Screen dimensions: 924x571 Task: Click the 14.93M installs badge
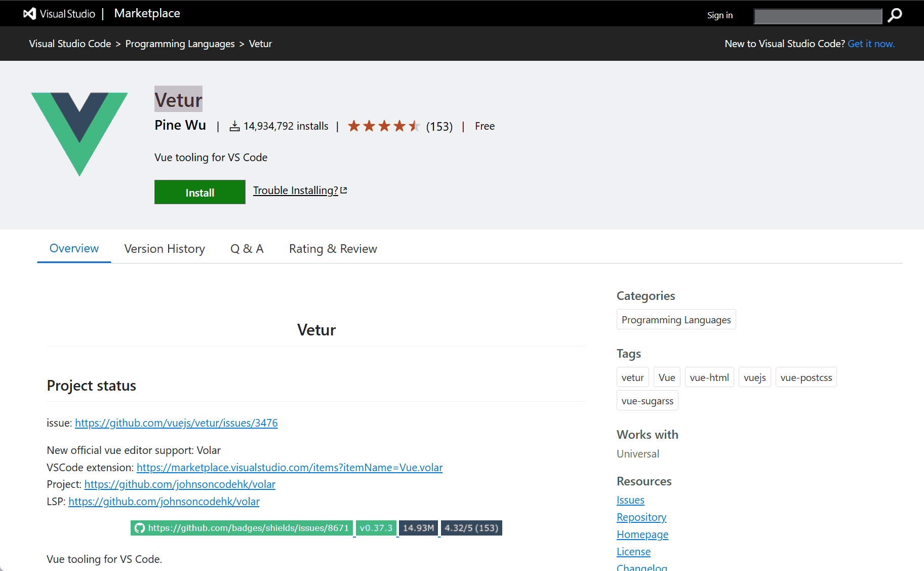pos(418,528)
